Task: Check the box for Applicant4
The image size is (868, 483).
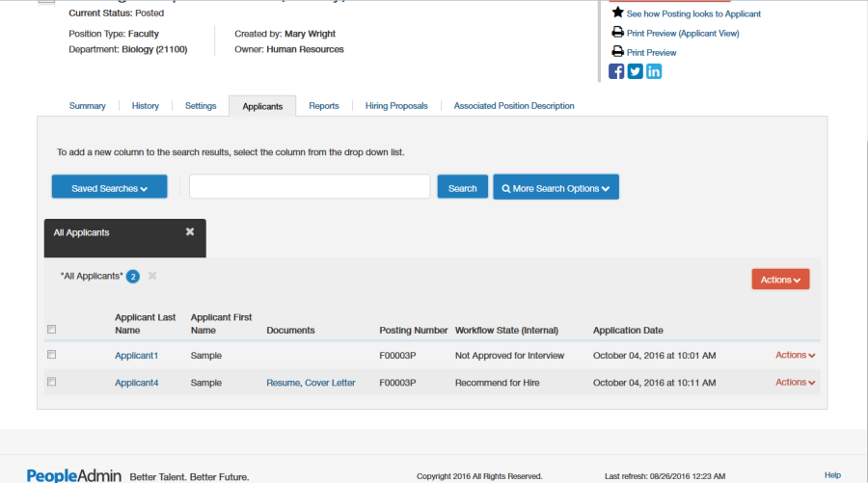Action: coord(52,382)
